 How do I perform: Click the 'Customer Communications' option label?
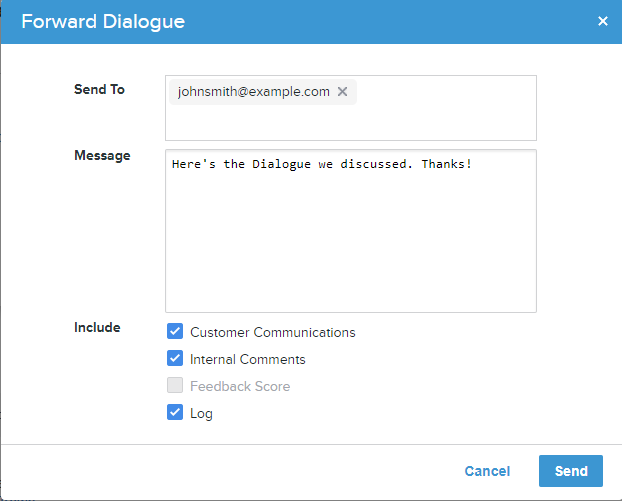point(273,332)
